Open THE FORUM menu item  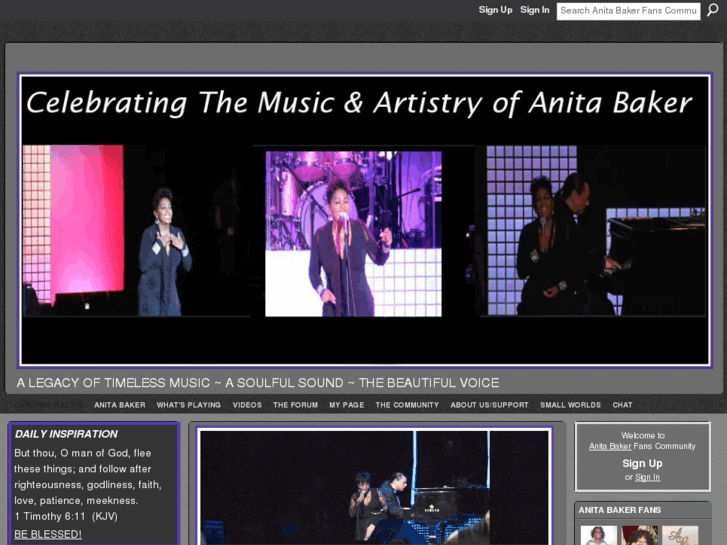point(295,405)
